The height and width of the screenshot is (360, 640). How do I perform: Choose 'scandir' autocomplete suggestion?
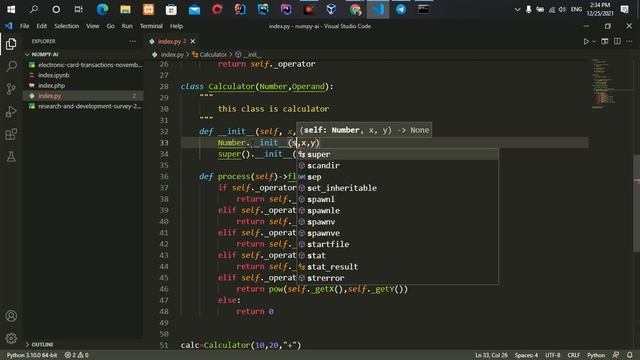(397, 165)
